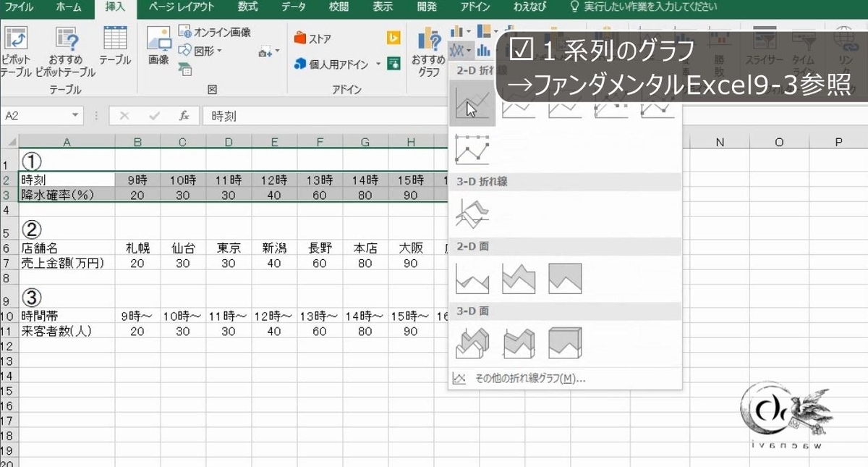This screenshot has height=467, width=868.
Task: Switch to the 数式 tab
Action: click(248, 7)
